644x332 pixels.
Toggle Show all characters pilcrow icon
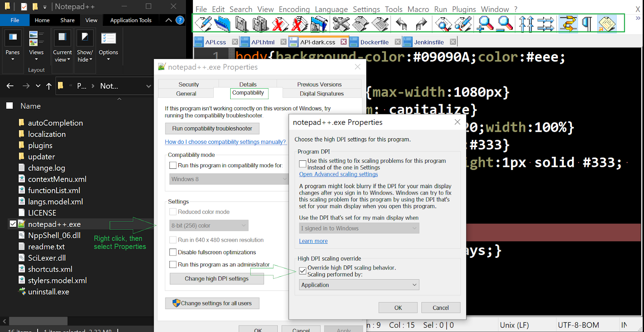(x=587, y=24)
